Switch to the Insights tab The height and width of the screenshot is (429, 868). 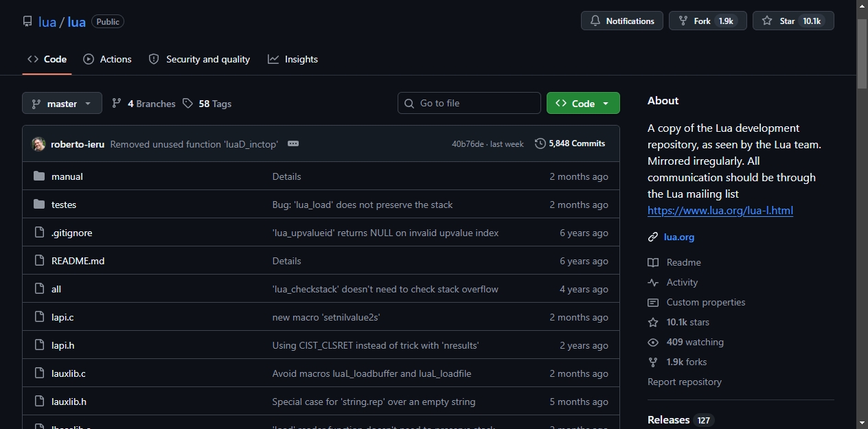tap(293, 59)
